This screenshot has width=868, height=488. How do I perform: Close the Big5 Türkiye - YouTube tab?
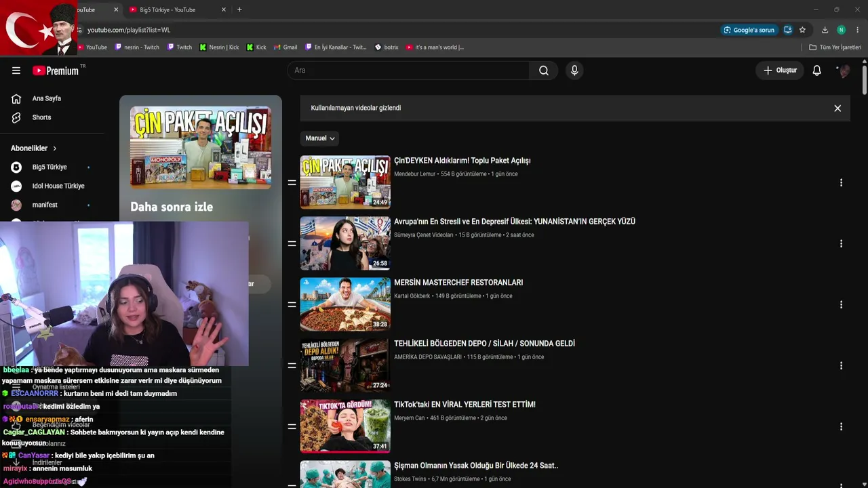pyautogui.click(x=224, y=9)
